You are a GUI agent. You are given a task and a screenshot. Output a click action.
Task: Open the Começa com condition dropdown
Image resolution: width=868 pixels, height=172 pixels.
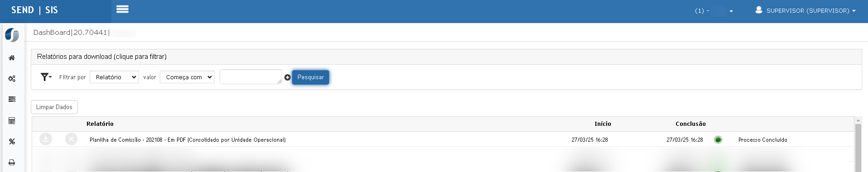(x=187, y=77)
